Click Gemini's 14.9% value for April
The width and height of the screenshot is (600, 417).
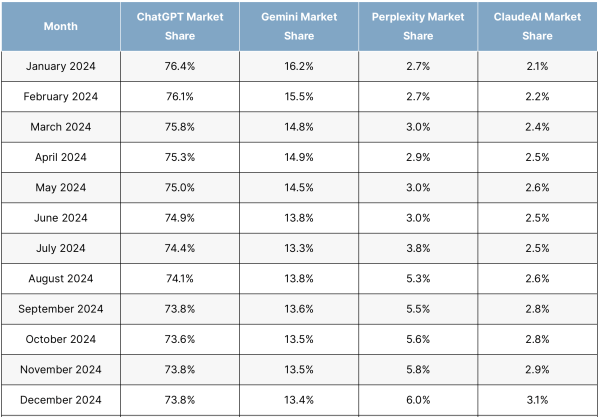click(298, 157)
